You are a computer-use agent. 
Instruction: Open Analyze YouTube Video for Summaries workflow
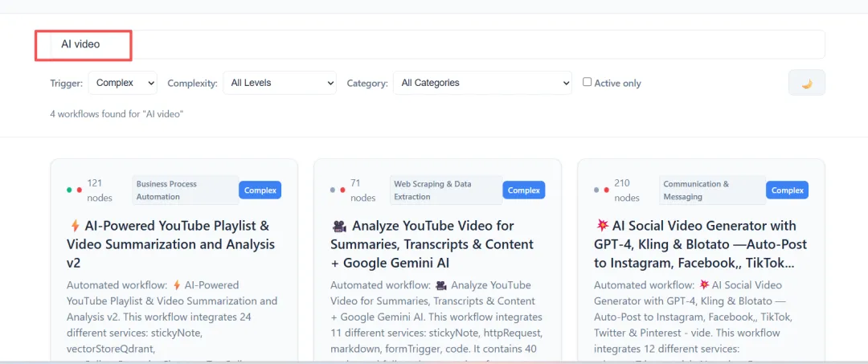432,244
